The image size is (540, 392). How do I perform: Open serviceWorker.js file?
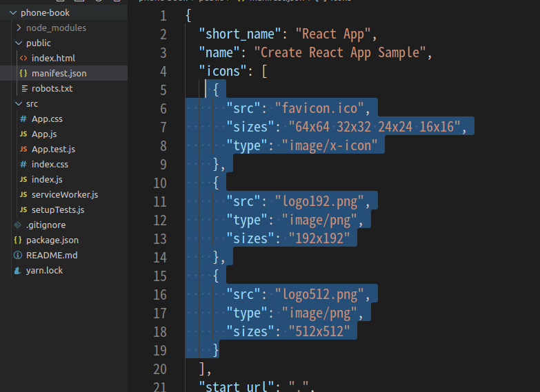click(65, 195)
